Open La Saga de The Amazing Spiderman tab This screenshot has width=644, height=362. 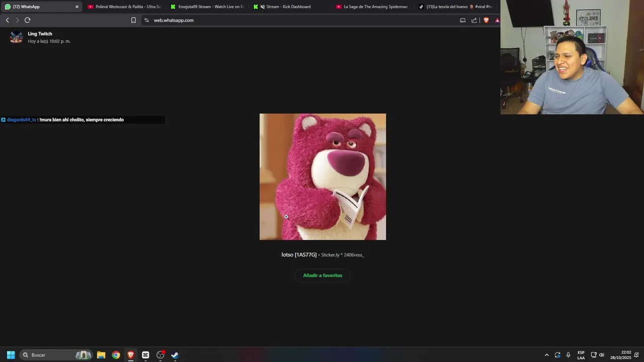click(x=372, y=7)
